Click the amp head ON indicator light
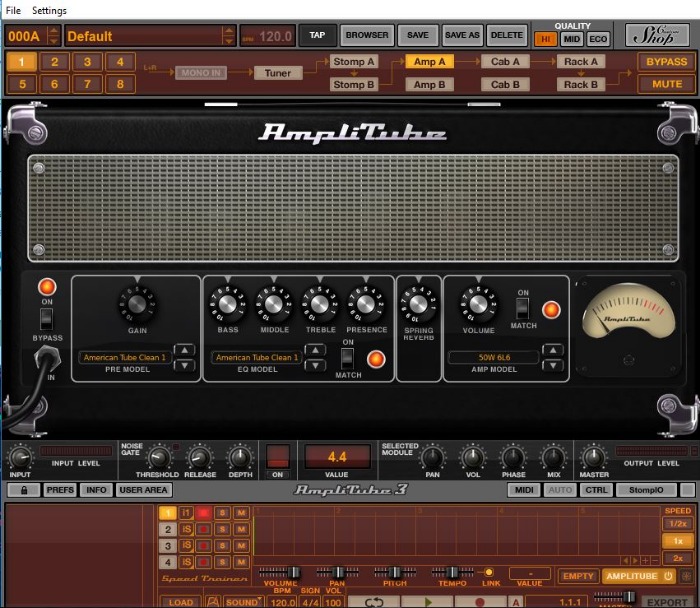Viewport: 700px width, 608px height. coord(47,287)
